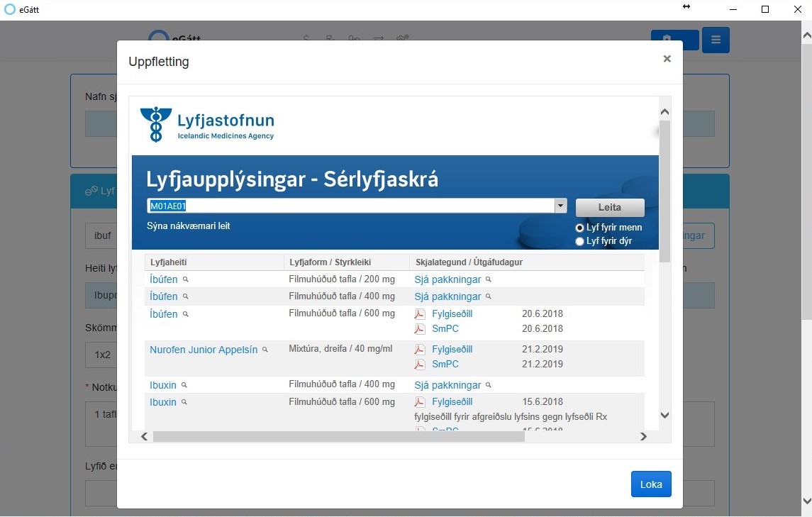Click the Lyfjaform / Styrkleiki column header
The height and width of the screenshot is (517, 812).
tap(330, 262)
